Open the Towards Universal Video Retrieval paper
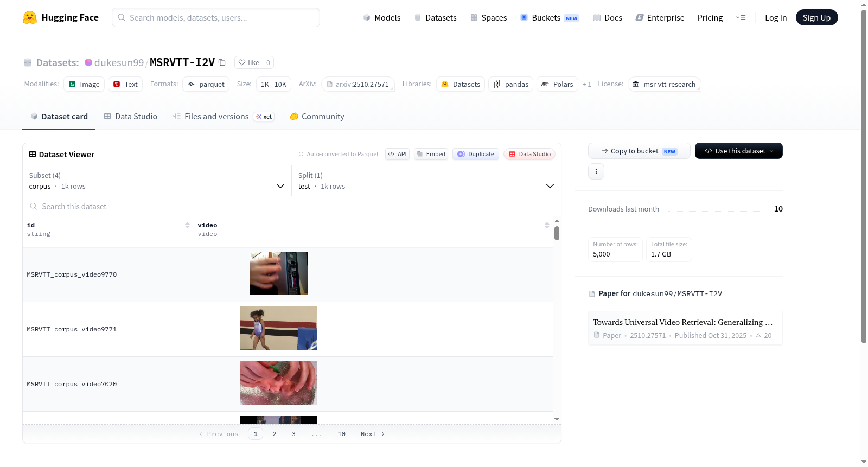This screenshot has width=868, height=467. (x=685, y=328)
